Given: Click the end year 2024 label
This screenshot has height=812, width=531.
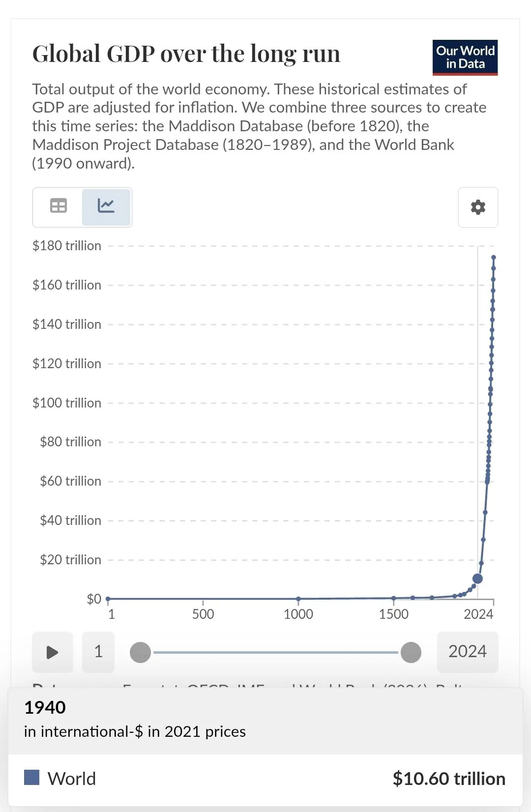Looking at the screenshot, I should tap(467, 652).
